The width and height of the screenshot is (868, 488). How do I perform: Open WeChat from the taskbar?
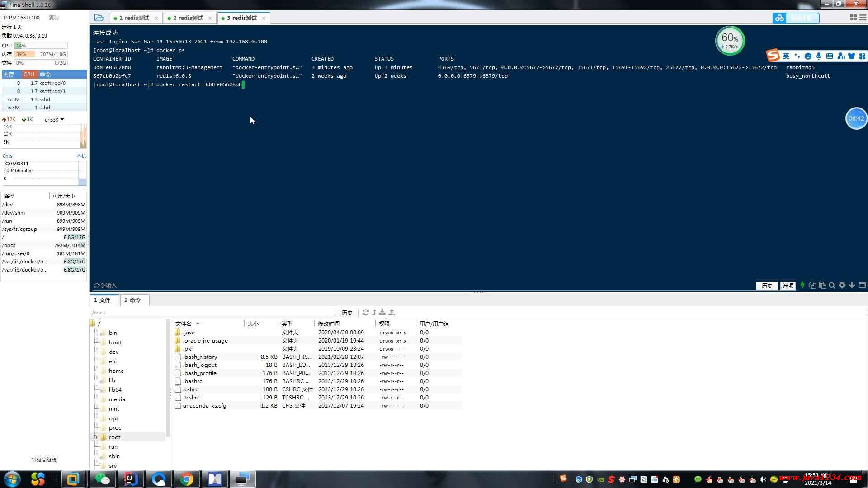tap(103, 479)
